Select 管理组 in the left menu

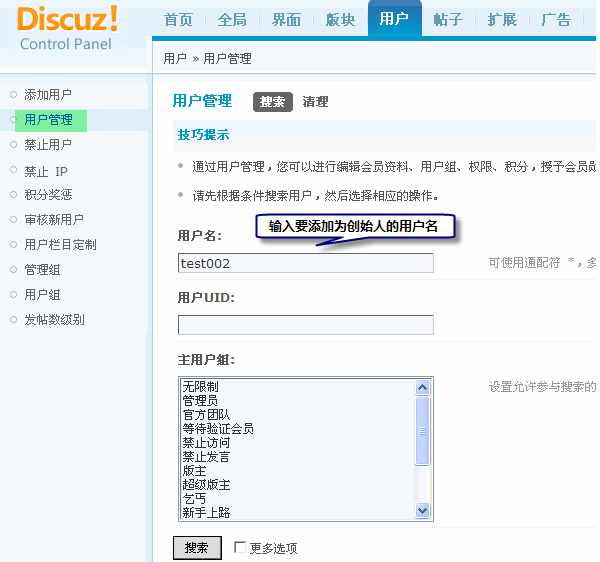(x=42, y=270)
